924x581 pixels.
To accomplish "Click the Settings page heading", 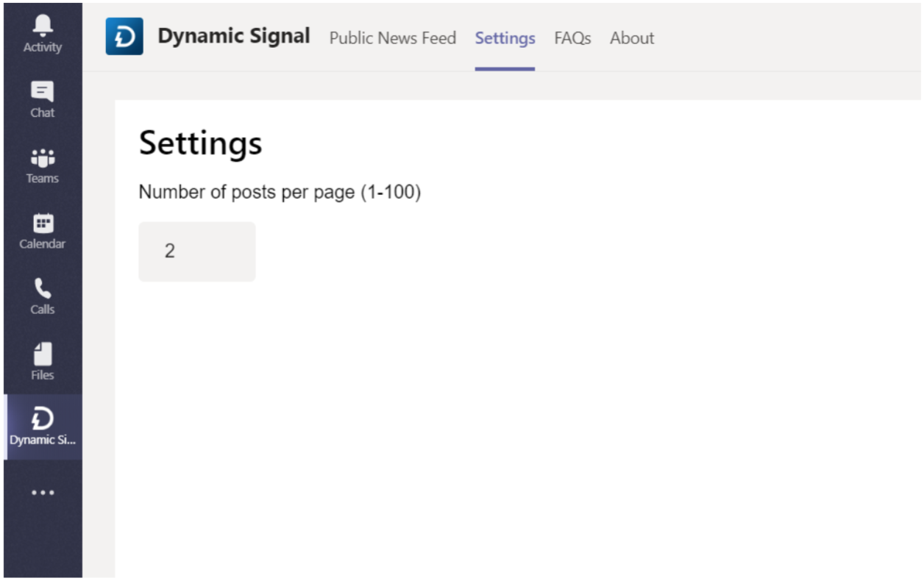I will (x=201, y=143).
